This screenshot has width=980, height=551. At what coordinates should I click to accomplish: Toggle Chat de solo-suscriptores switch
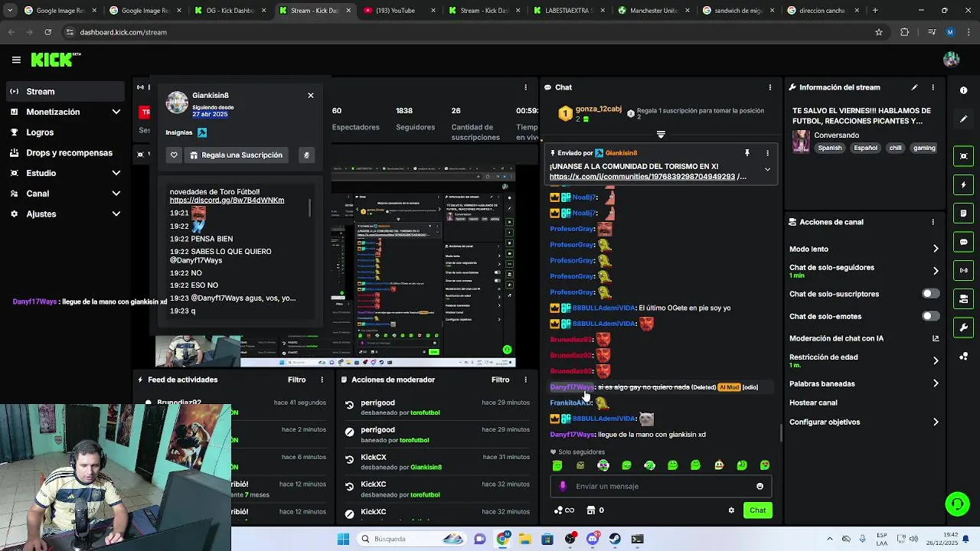(x=930, y=294)
